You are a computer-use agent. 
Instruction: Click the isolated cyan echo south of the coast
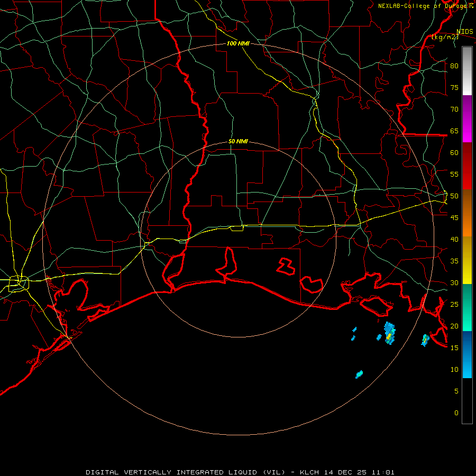click(359, 374)
